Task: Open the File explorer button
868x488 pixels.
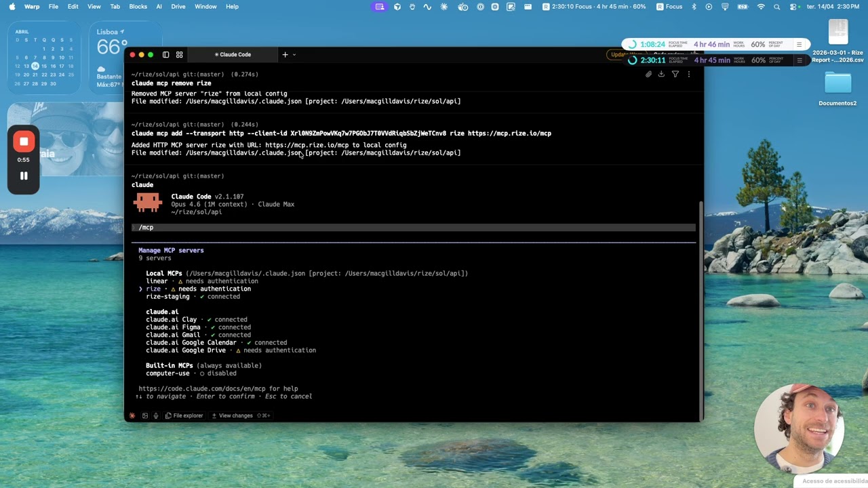Action: click(x=184, y=415)
